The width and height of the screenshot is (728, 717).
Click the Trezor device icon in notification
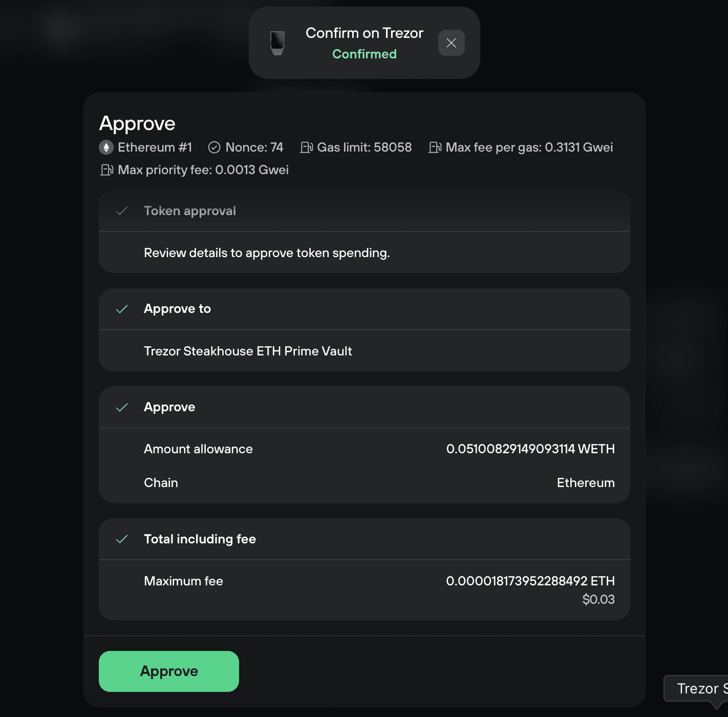pos(277,43)
